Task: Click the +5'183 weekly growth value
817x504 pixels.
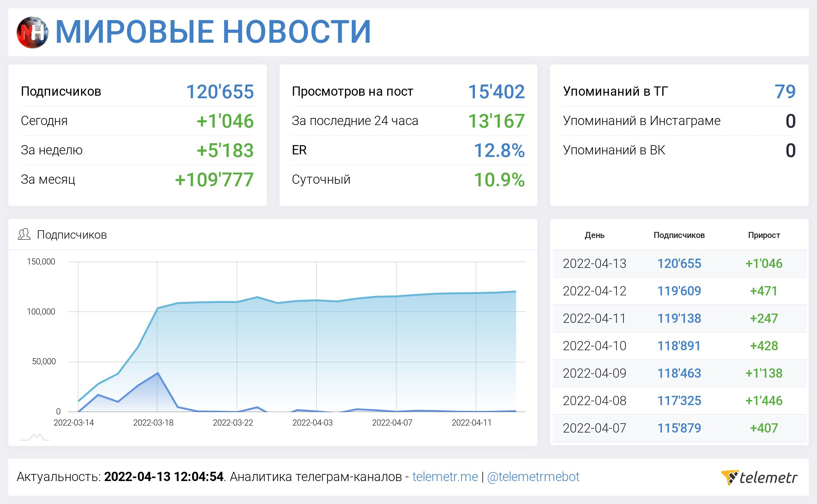Action: click(225, 150)
